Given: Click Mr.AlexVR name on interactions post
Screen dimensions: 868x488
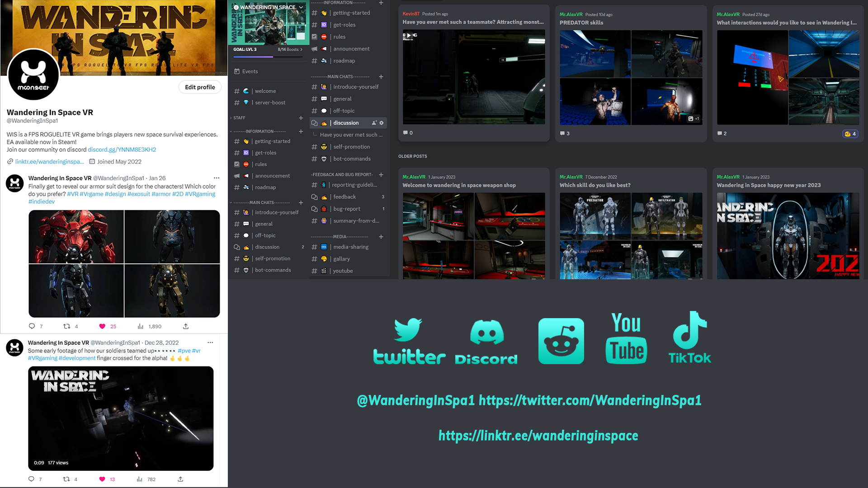Looking at the screenshot, I should pyautogui.click(x=728, y=14).
